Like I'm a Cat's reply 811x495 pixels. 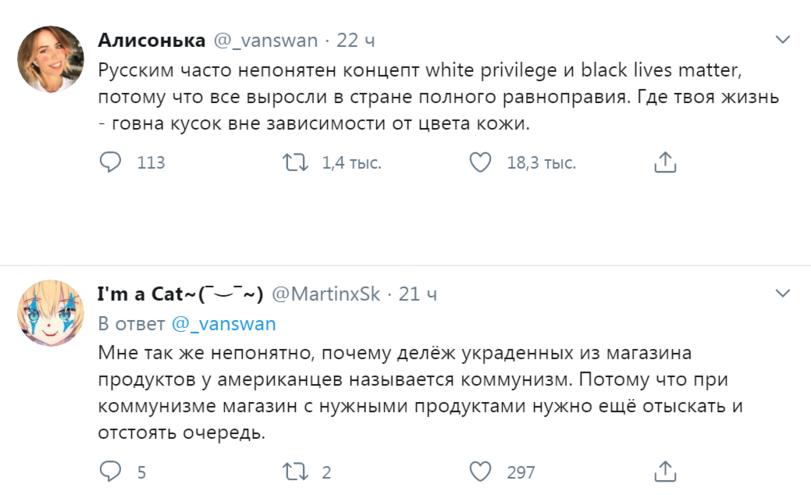point(480,471)
